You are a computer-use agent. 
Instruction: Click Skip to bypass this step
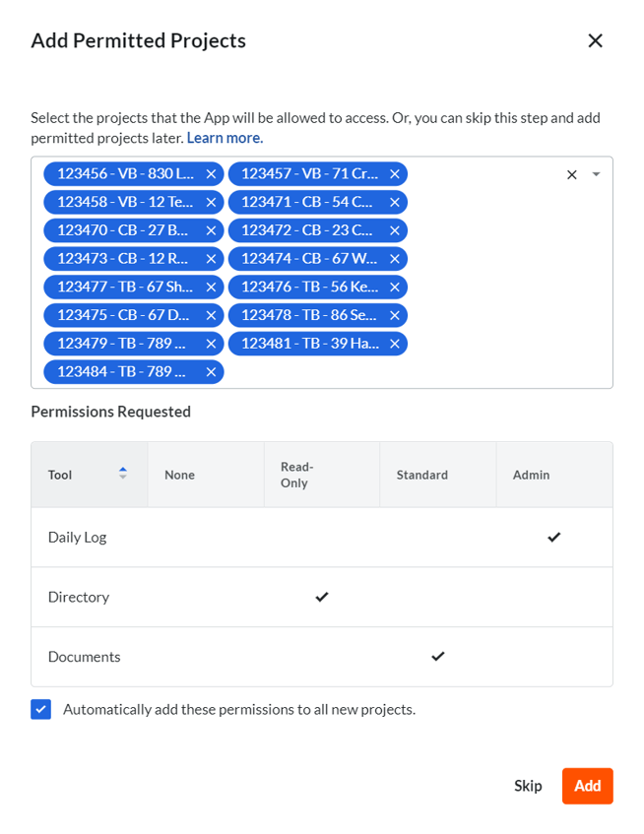click(x=528, y=786)
